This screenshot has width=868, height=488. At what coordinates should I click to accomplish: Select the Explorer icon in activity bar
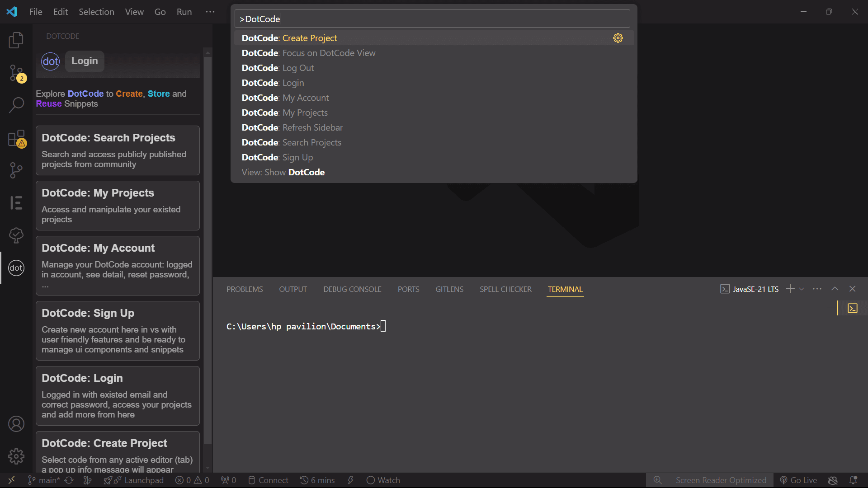pos(16,40)
